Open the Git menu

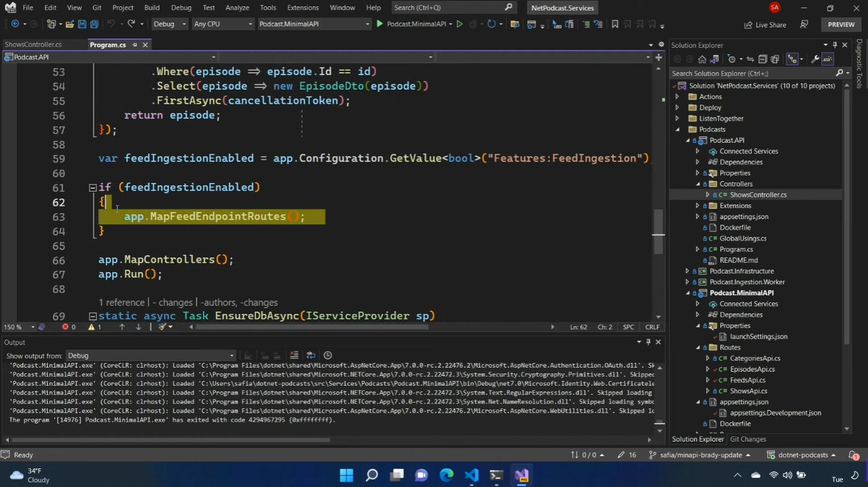[x=97, y=8]
